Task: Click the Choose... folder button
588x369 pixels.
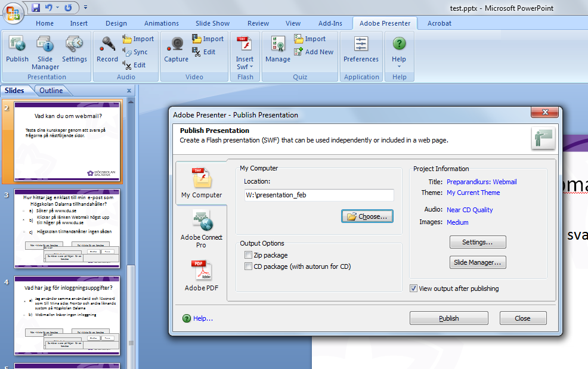Action: click(367, 216)
